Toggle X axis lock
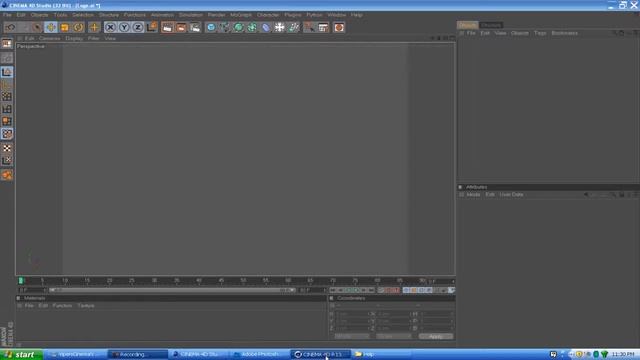The width and height of the screenshot is (640, 360). coord(110,27)
